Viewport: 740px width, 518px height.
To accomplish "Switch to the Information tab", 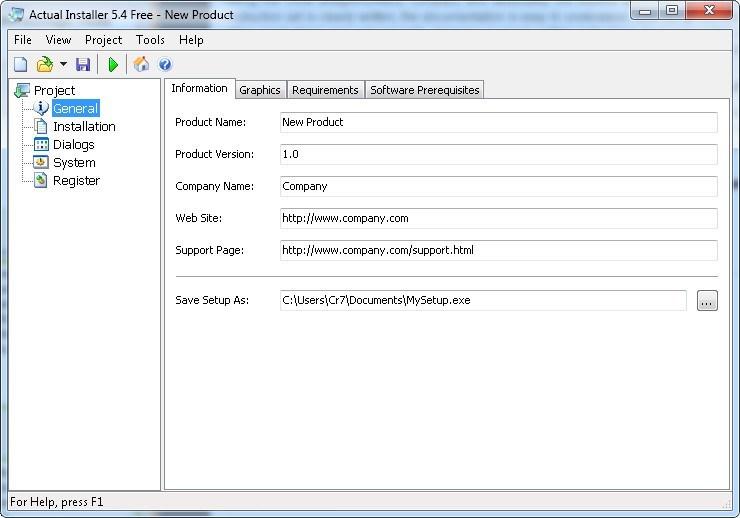I will (200, 88).
